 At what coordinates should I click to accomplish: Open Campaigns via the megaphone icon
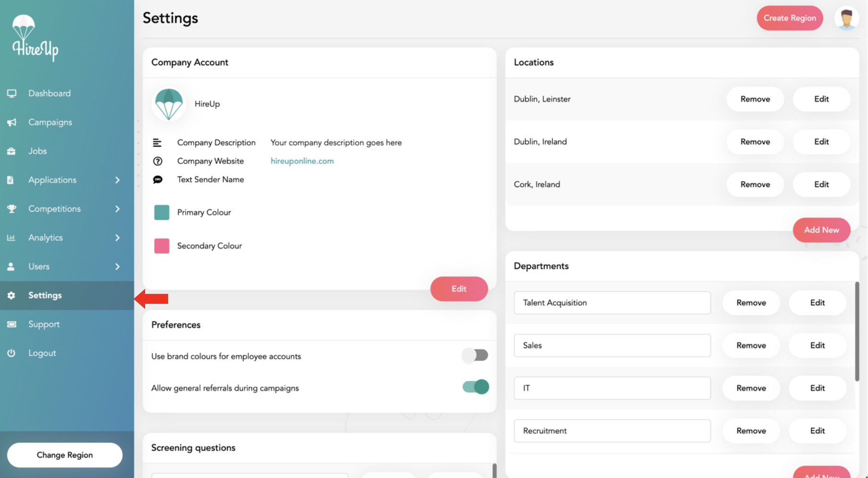[x=12, y=122]
